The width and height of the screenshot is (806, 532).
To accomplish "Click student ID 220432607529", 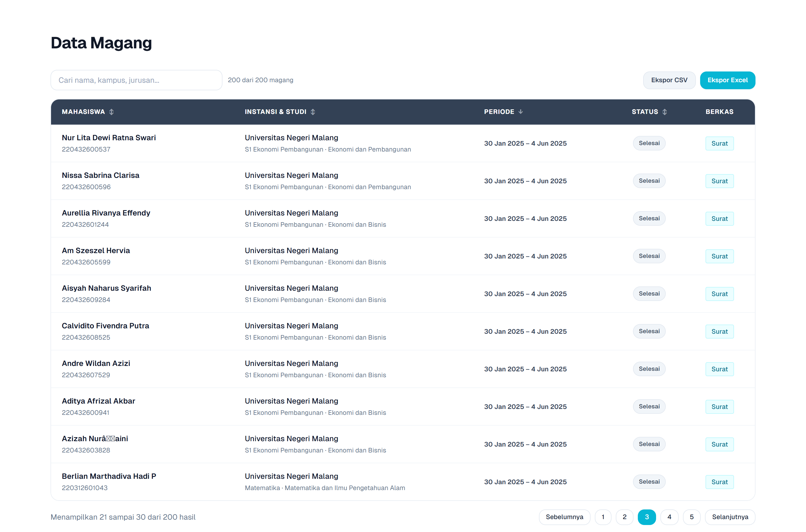I will pyautogui.click(x=86, y=375).
